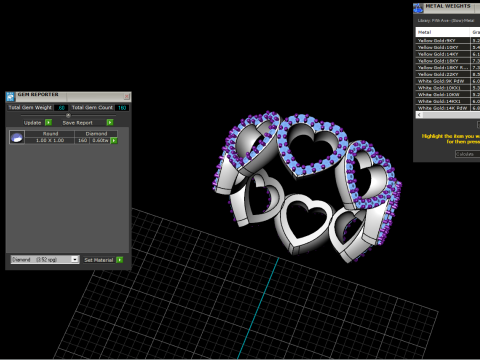Select the Yellow Gold:18KY row
480x360 pixels.
(448, 61)
